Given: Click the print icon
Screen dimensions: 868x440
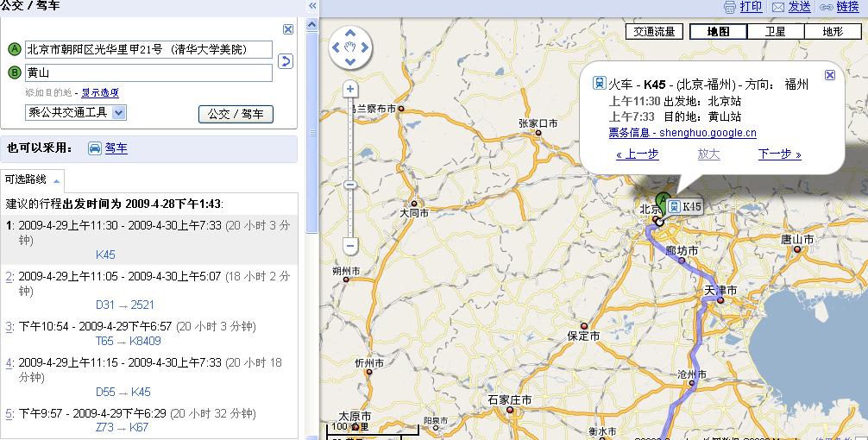Looking at the screenshot, I should [x=730, y=7].
